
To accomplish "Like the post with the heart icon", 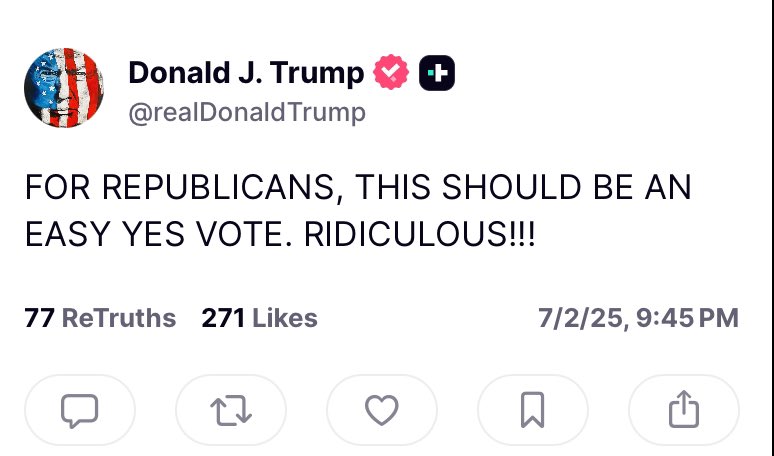I will [x=381, y=410].
